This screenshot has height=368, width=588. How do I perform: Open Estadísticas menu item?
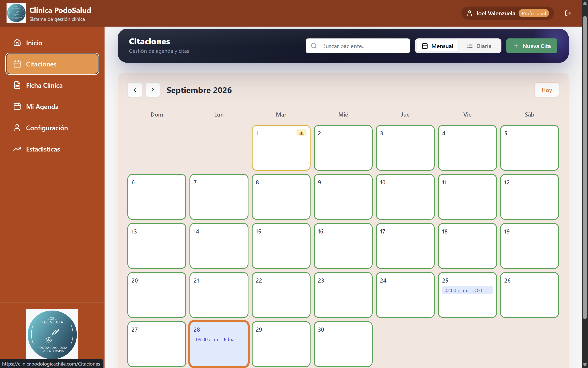[52, 149]
